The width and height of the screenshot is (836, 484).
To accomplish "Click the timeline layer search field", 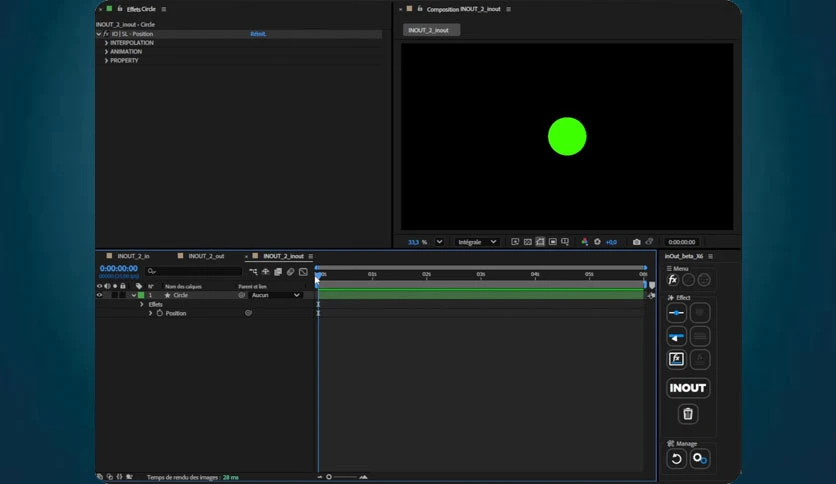I will [194, 271].
